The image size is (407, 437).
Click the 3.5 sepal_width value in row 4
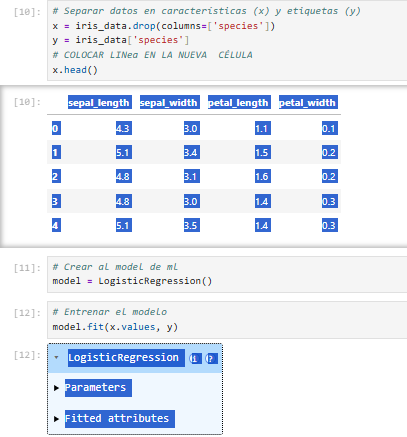[x=192, y=226]
